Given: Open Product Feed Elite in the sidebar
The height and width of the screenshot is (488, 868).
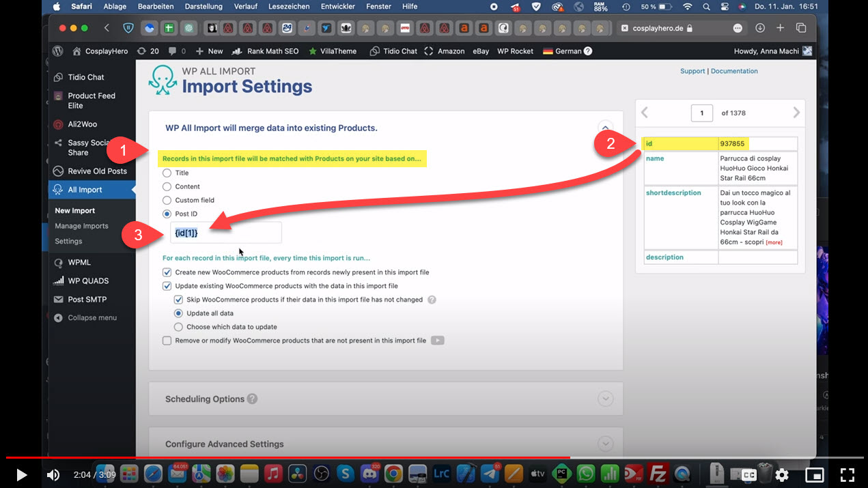Looking at the screenshot, I should click(92, 101).
